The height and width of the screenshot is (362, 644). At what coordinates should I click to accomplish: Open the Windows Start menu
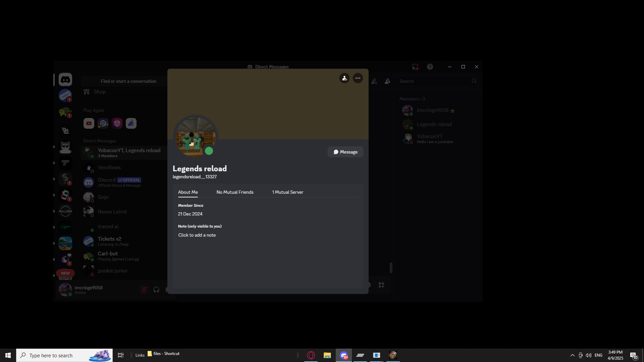(8, 355)
